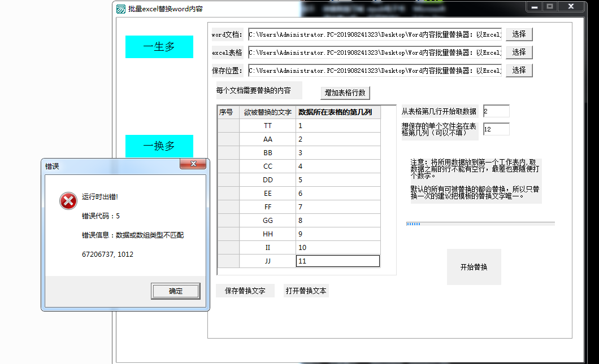Click the column number cell showing 11
This screenshot has height=364, width=599.
click(337, 261)
